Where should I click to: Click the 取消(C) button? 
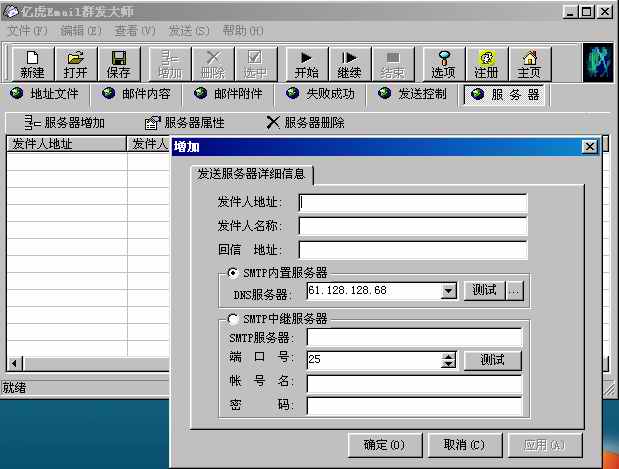pos(465,445)
